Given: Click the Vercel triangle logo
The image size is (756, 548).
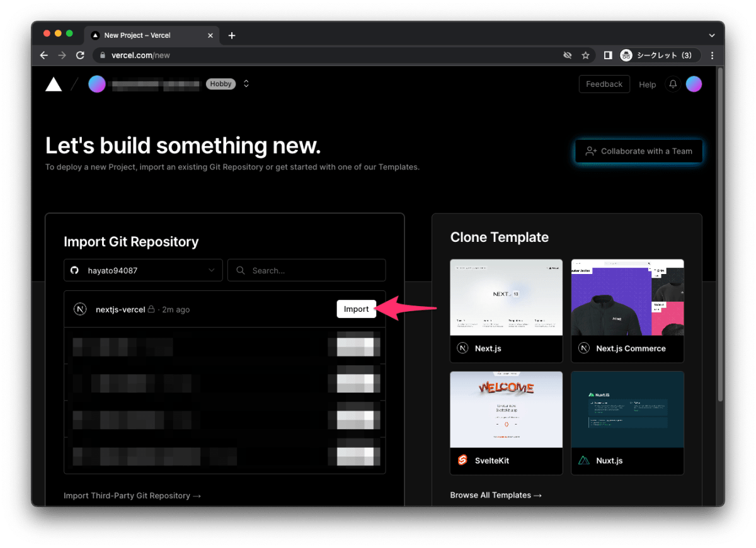Looking at the screenshot, I should coord(54,84).
